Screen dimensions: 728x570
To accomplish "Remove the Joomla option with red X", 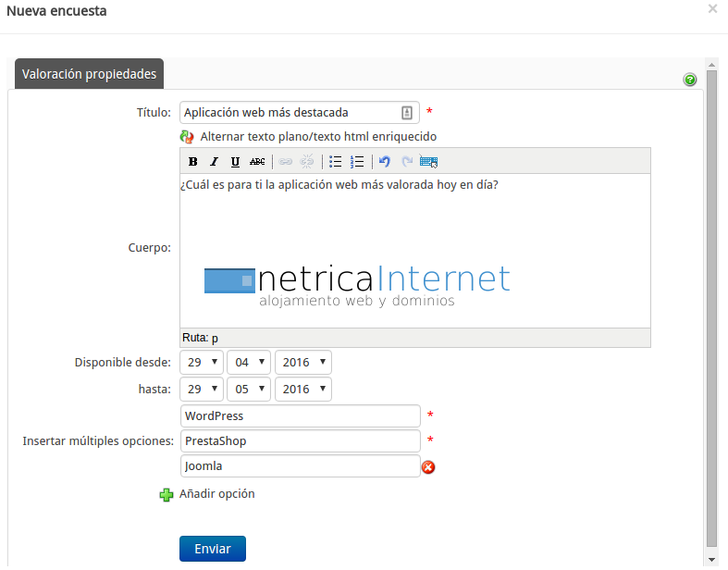I will point(428,467).
